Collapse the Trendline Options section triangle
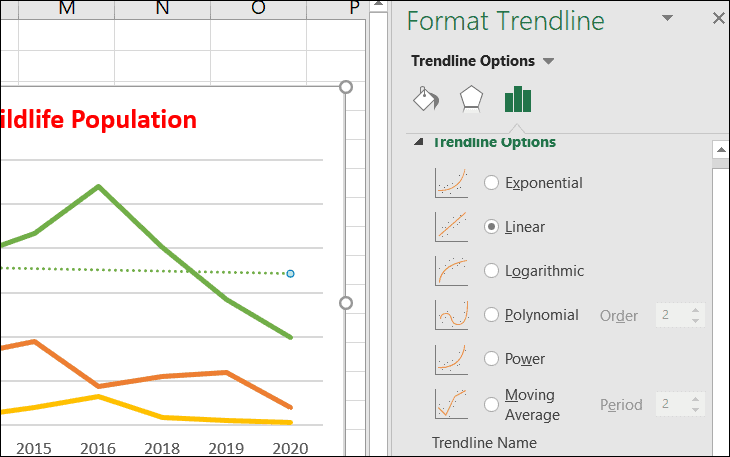The width and height of the screenshot is (730, 457). click(419, 141)
